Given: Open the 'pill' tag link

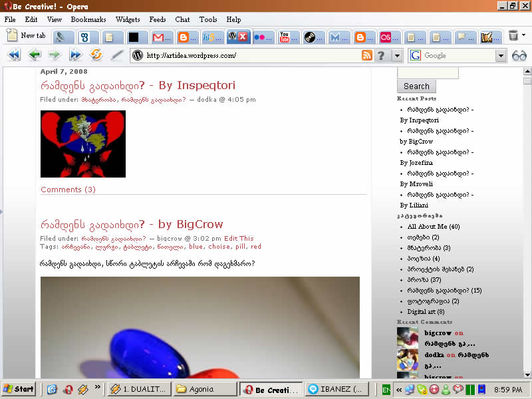Looking at the screenshot, I should 240,247.
